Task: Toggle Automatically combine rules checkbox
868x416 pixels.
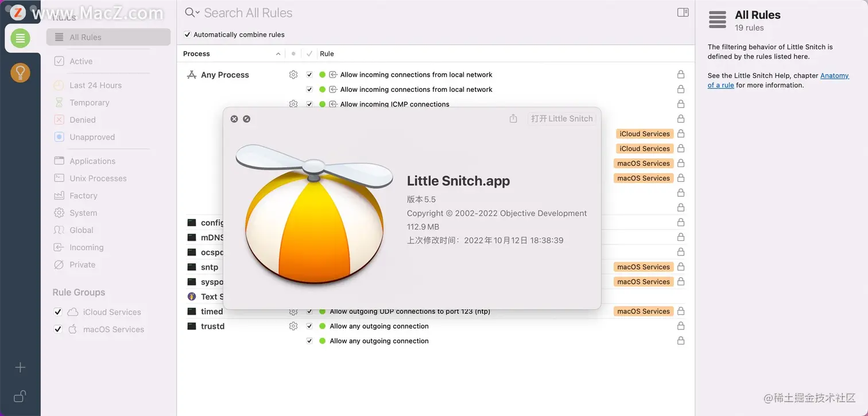Action: coord(187,34)
